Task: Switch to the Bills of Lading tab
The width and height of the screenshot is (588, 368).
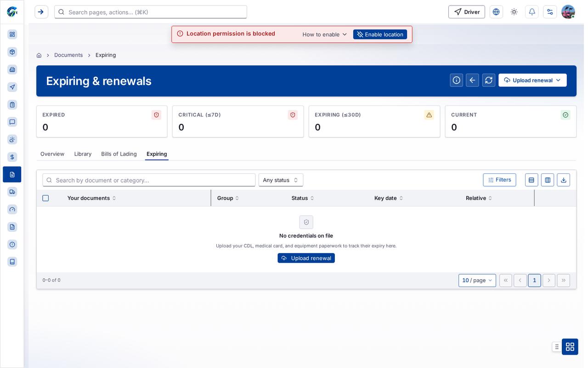Action: point(119,154)
